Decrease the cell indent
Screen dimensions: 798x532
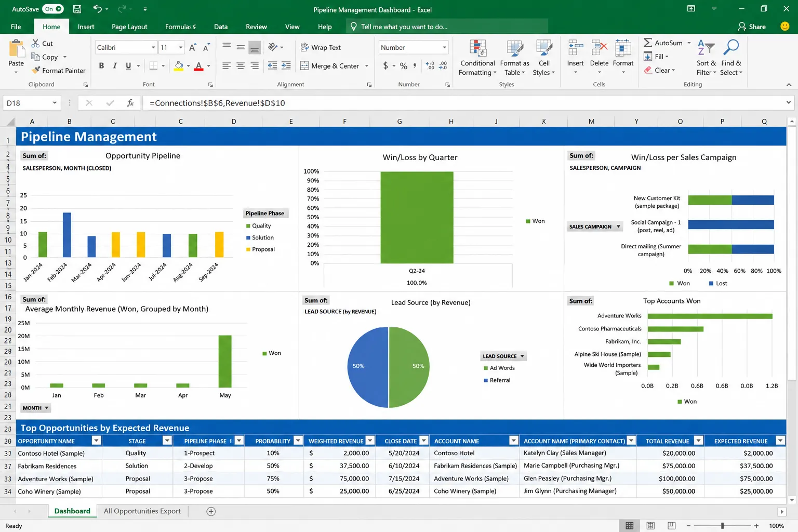[x=272, y=66]
